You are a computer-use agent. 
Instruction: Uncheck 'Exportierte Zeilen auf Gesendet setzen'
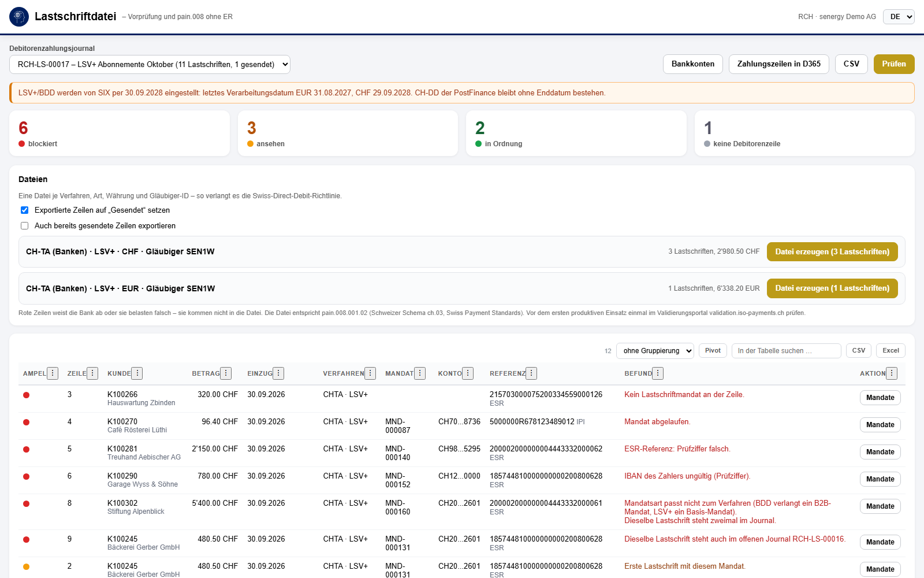pyautogui.click(x=24, y=210)
